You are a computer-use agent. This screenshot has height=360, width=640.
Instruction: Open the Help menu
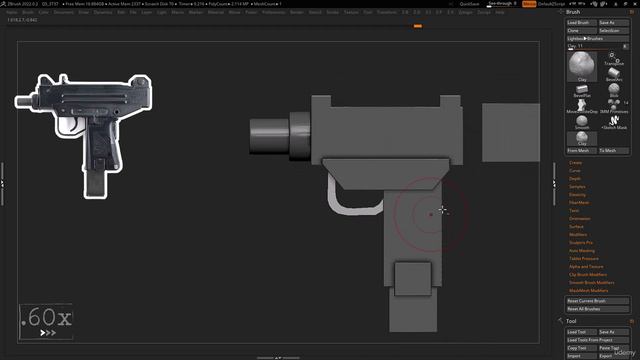[500, 12]
